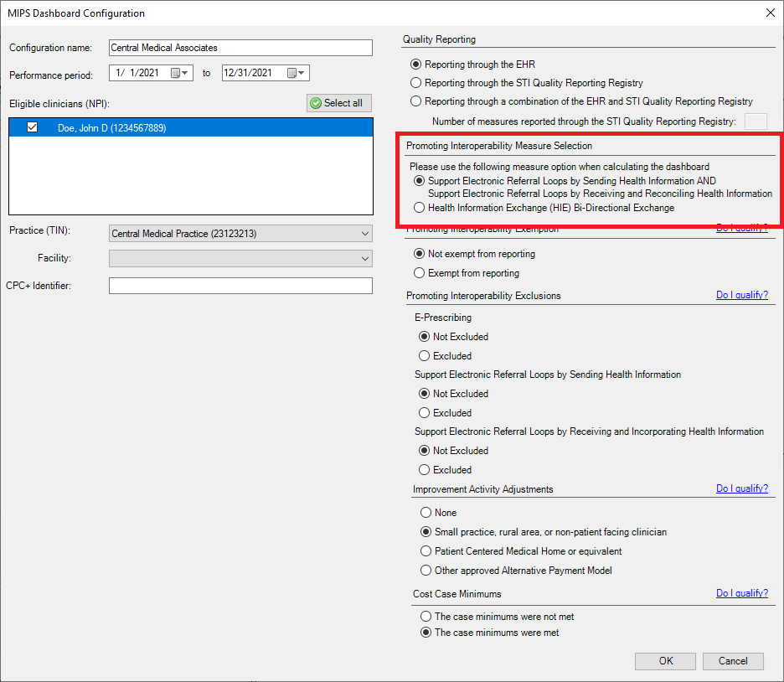Choose Exempt from reporting radio button
The image size is (784, 682).
pos(420,273)
